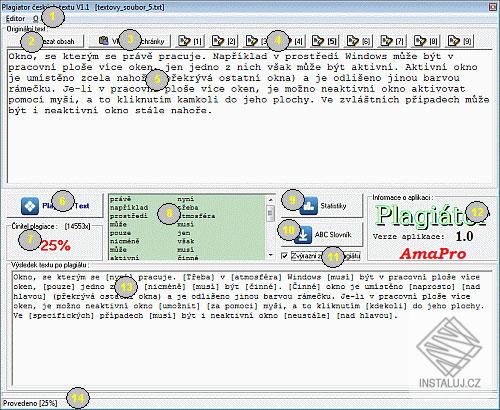Toggle the Zvýrazni plagiátu checkbox
Screen dimensions: 500x410
(284, 256)
